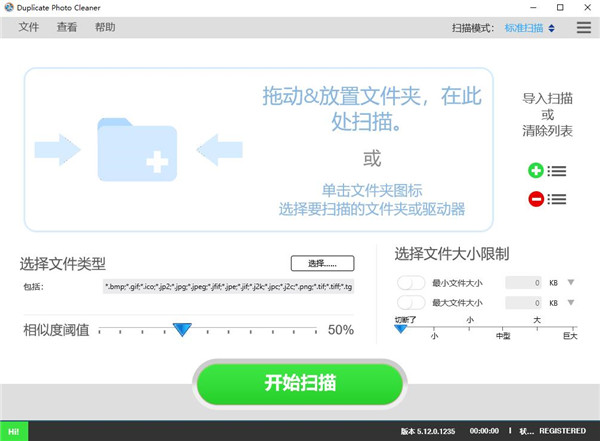This screenshot has width=600, height=441.
Task: Click the 巨大 size label on the slider
Action: 570,336
